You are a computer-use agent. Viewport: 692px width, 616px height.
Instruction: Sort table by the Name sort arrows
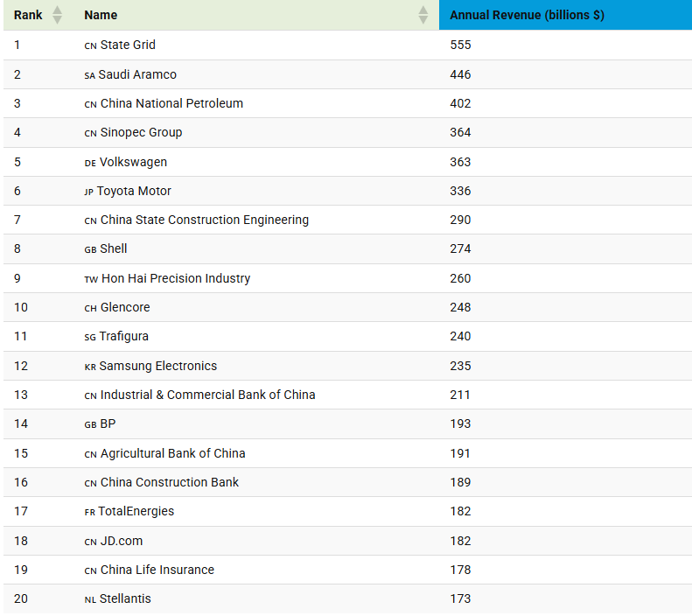coord(423,15)
